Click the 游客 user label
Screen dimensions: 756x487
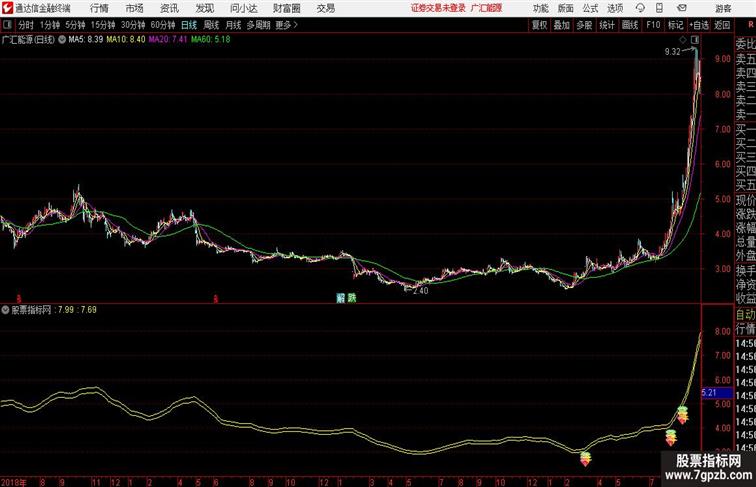723,8
